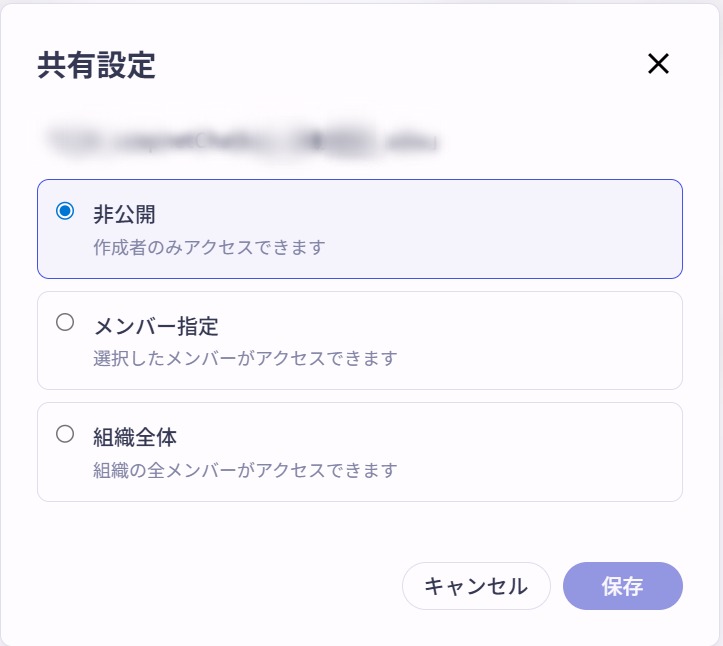Viewport: 723px width, 646px height.
Task: Click the メンバー指定 option label text
Action: pyautogui.click(x=156, y=326)
